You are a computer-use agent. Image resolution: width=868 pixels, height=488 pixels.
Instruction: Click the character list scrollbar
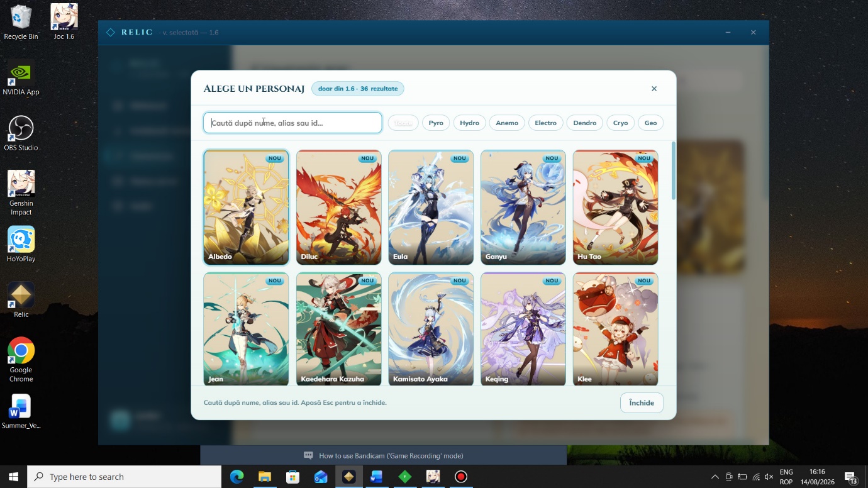click(674, 171)
